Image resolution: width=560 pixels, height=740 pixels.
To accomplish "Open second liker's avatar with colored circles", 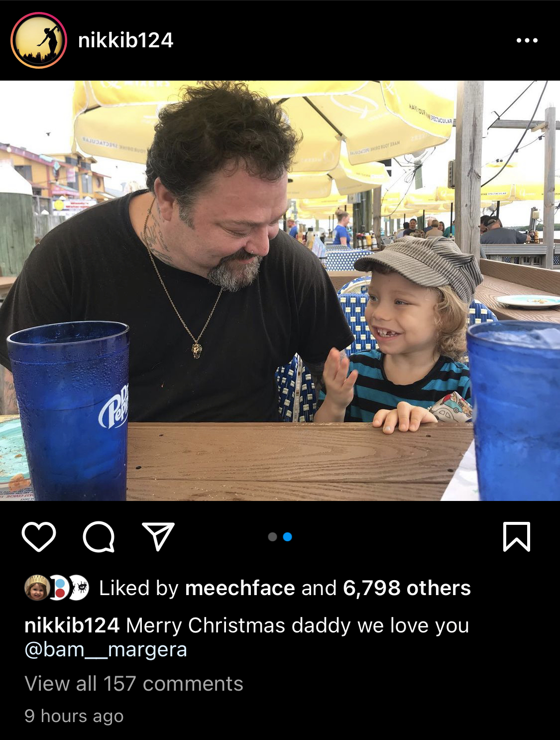I will [59, 588].
